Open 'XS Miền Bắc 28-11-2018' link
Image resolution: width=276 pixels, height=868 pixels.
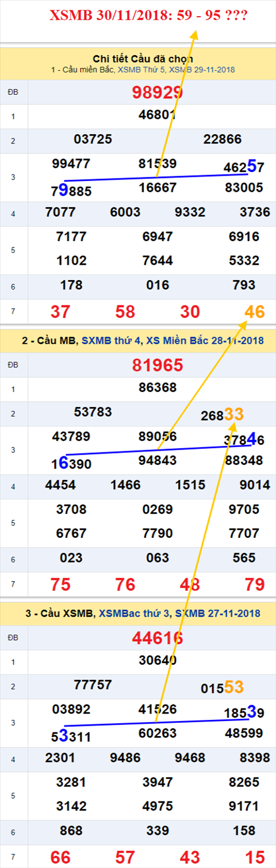pyautogui.click(x=204, y=340)
